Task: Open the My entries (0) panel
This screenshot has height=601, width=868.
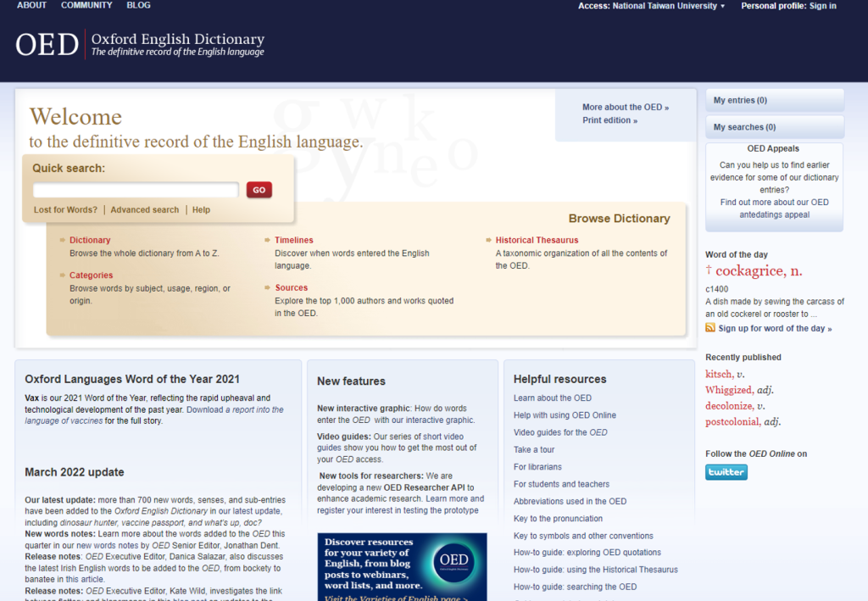Action: click(775, 100)
